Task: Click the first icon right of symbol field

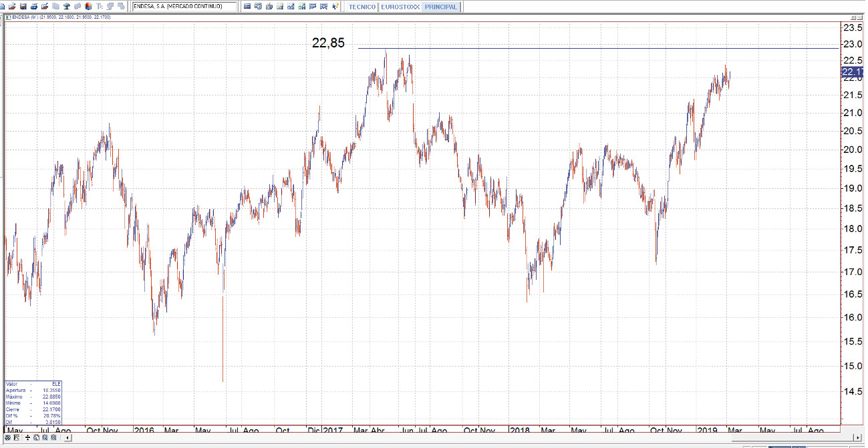Action: [247, 6]
